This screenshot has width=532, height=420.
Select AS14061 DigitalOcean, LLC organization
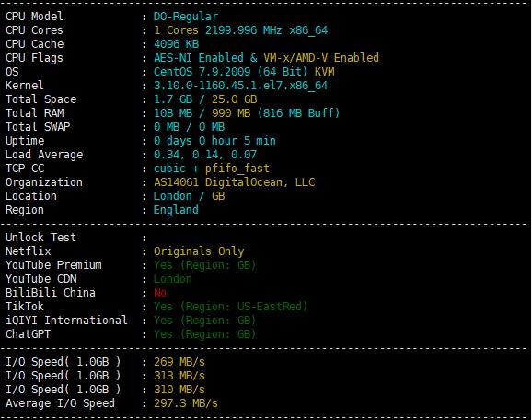tap(234, 182)
